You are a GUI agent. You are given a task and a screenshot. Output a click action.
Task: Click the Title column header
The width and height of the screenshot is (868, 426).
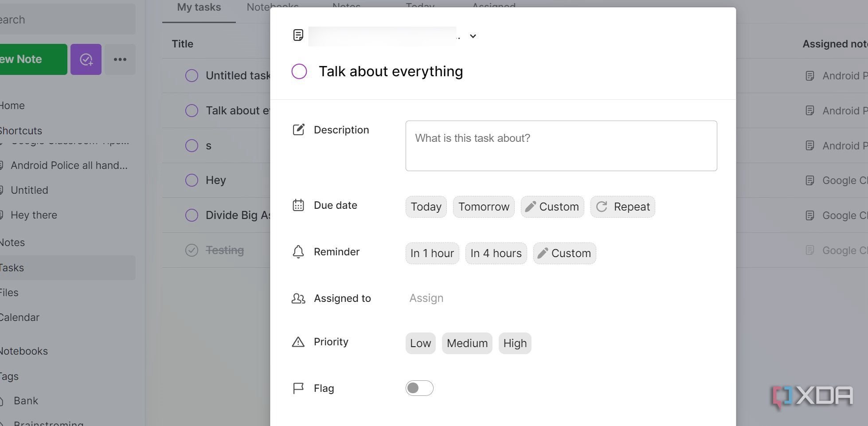pyautogui.click(x=183, y=44)
